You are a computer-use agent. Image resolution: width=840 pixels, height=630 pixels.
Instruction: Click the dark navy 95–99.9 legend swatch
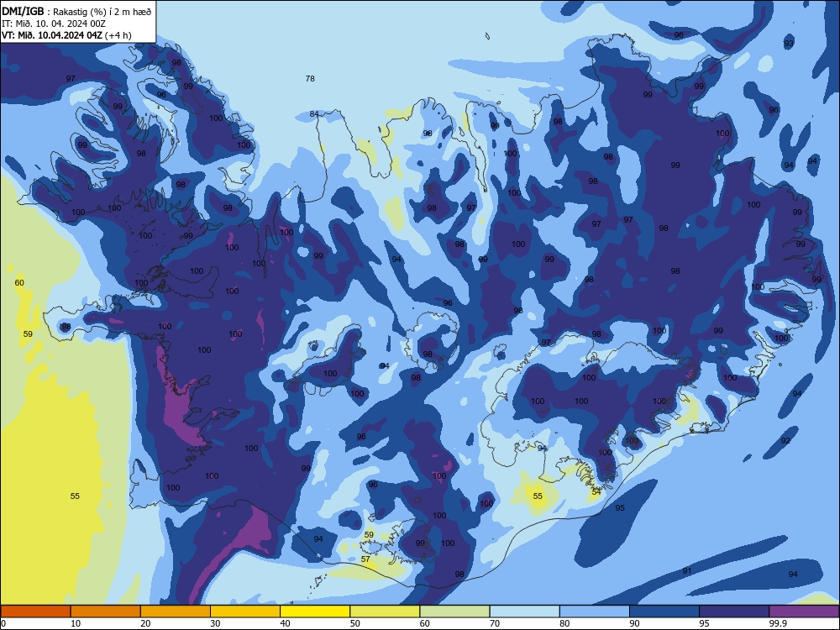tap(734, 612)
